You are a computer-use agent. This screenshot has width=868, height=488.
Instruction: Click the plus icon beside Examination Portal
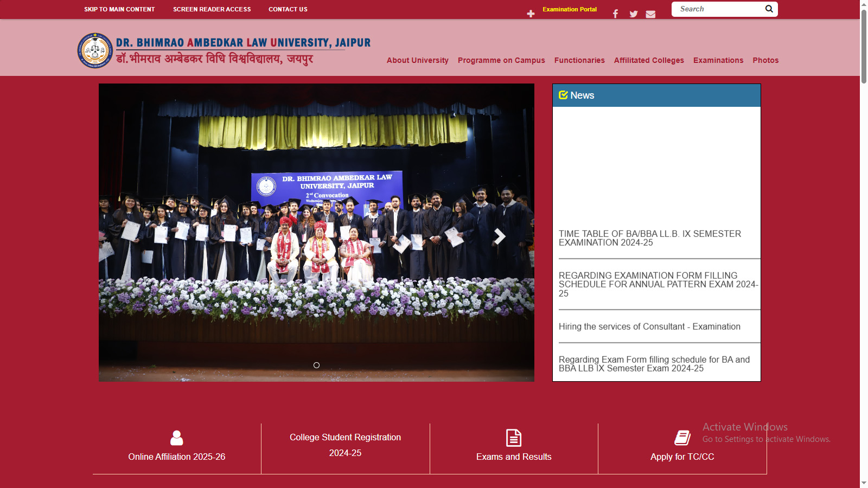(x=531, y=14)
